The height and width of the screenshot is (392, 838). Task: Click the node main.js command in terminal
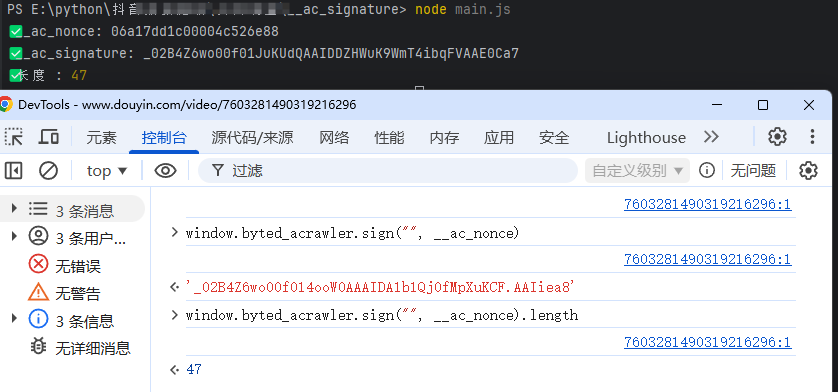[x=463, y=10]
